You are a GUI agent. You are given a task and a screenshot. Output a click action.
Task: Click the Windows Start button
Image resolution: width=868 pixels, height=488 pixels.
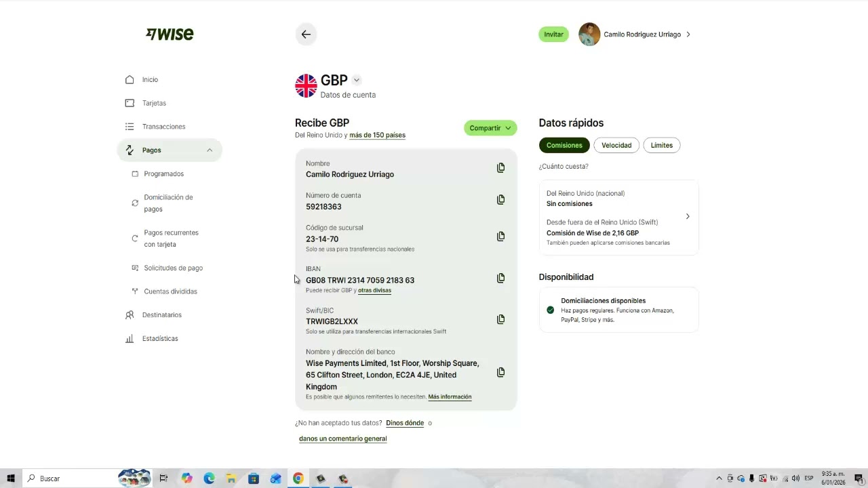pyautogui.click(x=11, y=479)
